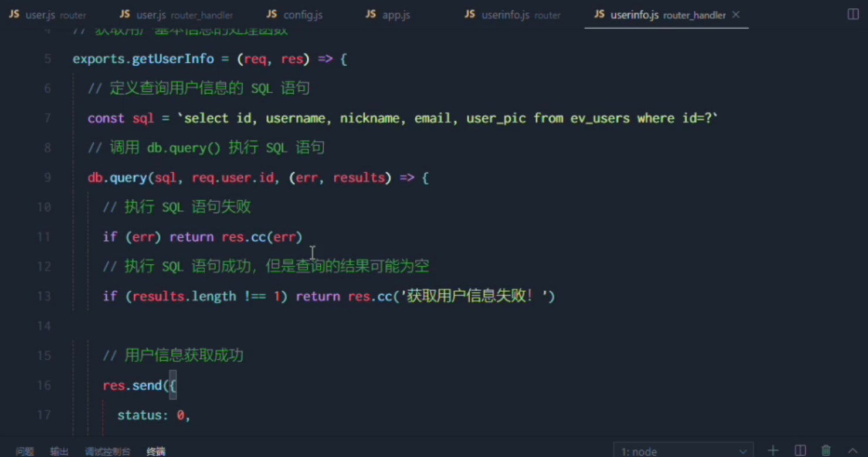The image size is (868, 457).
Task: Click line number 13 in gutter
Action: 45,296
